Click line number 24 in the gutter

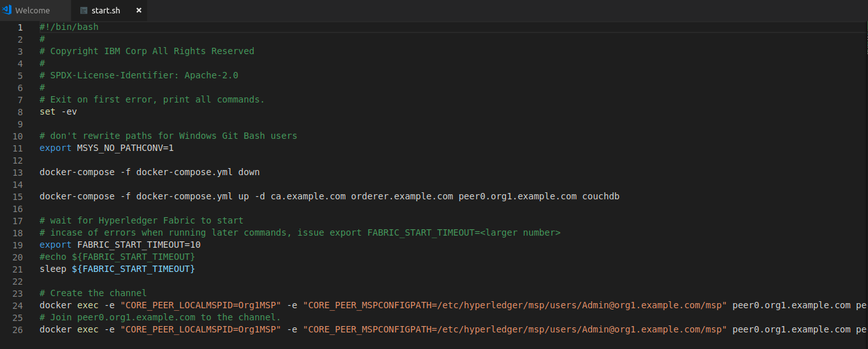tap(17, 305)
